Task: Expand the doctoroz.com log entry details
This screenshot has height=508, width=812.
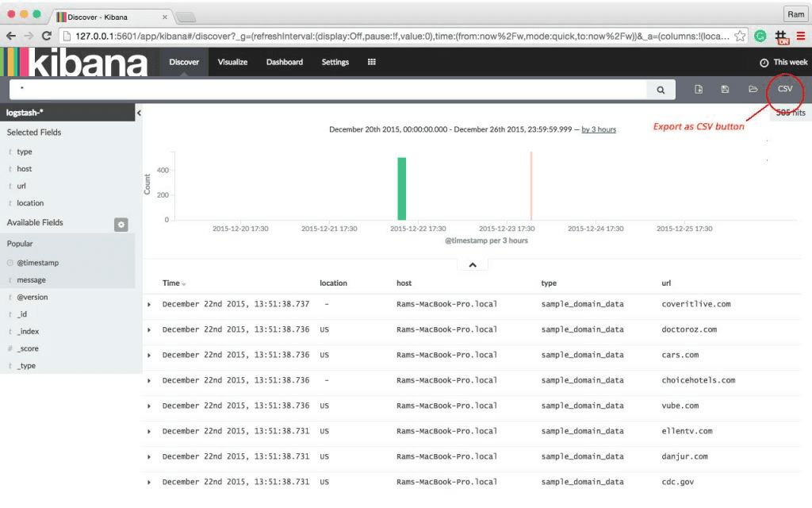Action: tap(147, 329)
